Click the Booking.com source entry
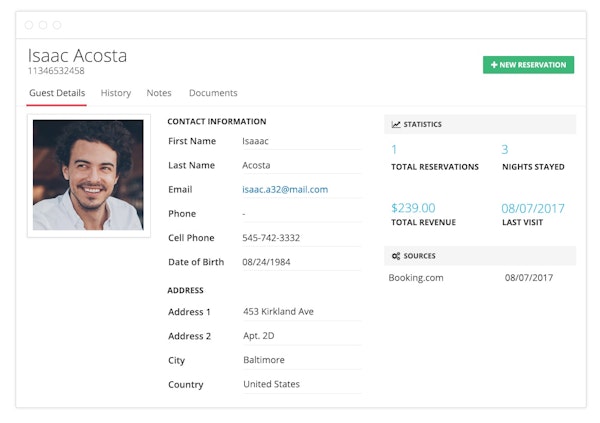 (x=416, y=278)
